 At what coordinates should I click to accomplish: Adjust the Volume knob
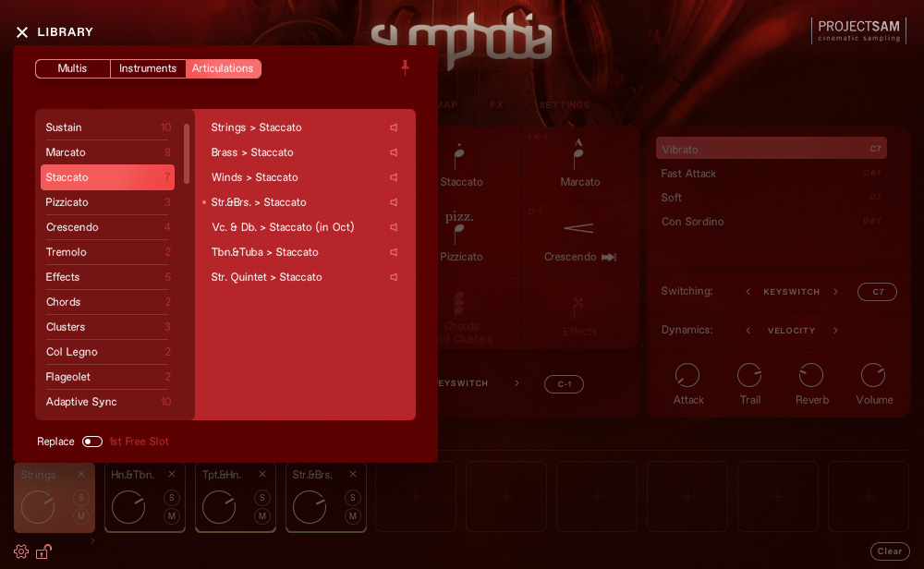point(873,375)
